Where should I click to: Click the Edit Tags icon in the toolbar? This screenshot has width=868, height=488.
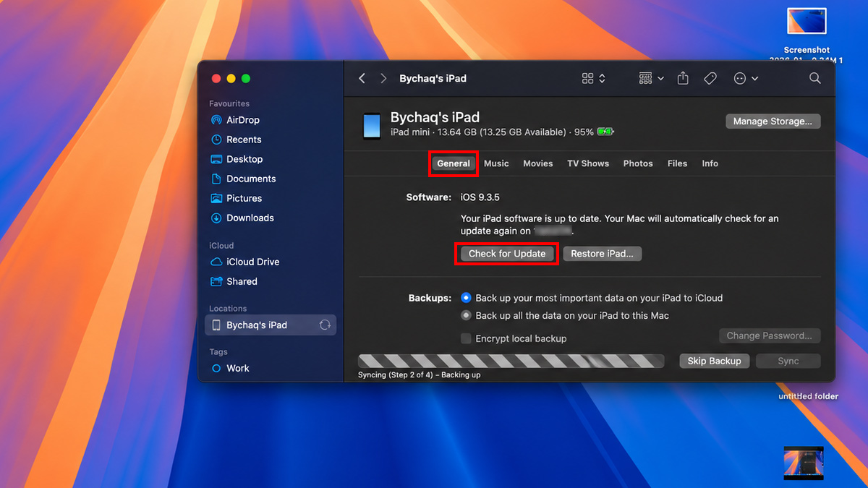pos(710,78)
